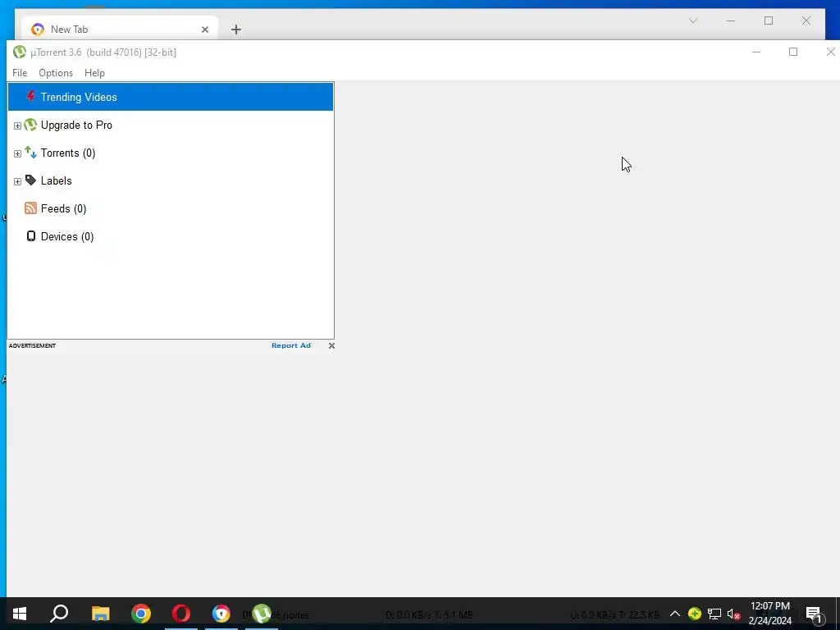Viewport: 840px width, 630px height.
Task: Click the tag icon beside Labels
Action: pos(30,180)
